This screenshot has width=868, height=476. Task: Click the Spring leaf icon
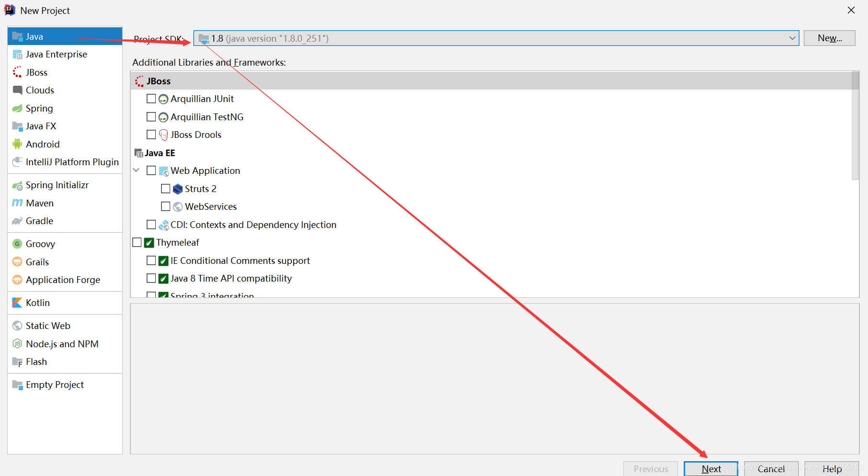[17, 108]
